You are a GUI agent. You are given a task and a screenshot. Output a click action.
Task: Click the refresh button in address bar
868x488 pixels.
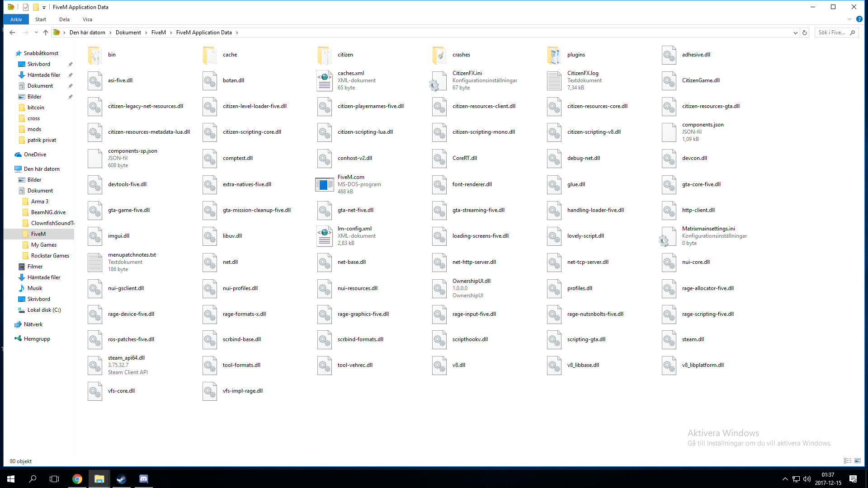click(805, 33)
